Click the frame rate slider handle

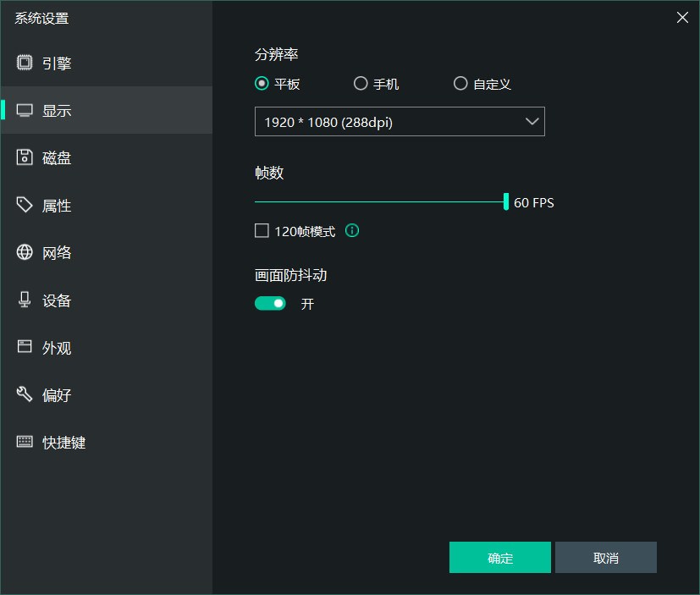click(506, 201)
